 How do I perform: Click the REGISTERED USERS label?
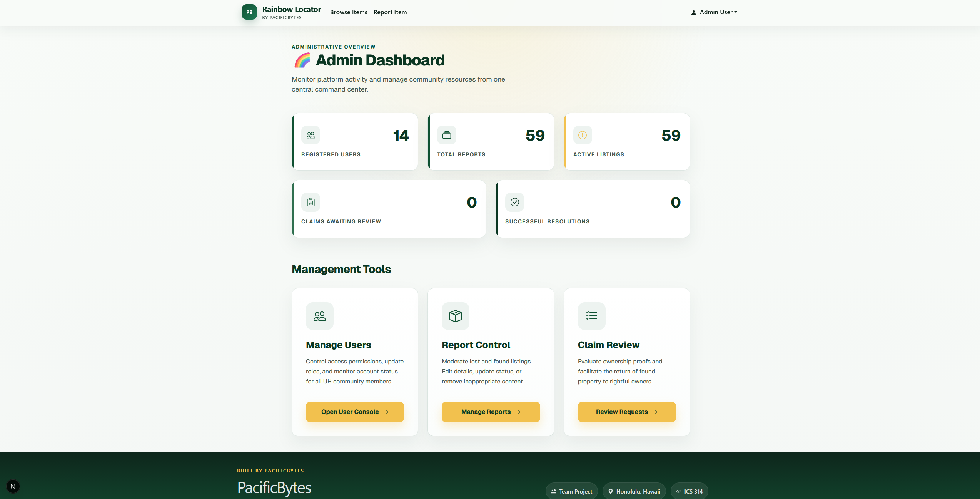pyautogui.click(x=331, y=154)
